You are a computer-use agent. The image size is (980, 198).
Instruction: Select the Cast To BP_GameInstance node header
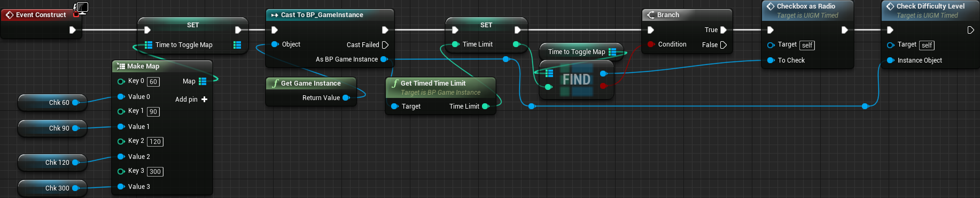coord(330,15)
